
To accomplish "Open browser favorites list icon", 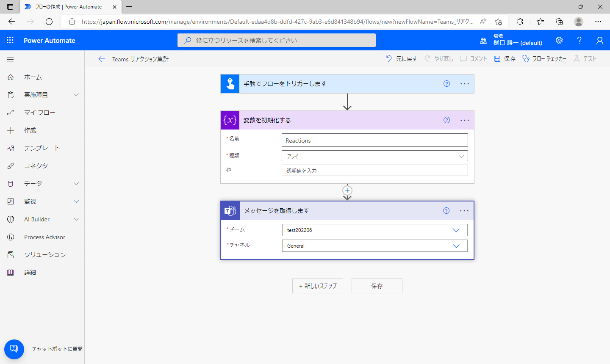I will click(541, 22).
